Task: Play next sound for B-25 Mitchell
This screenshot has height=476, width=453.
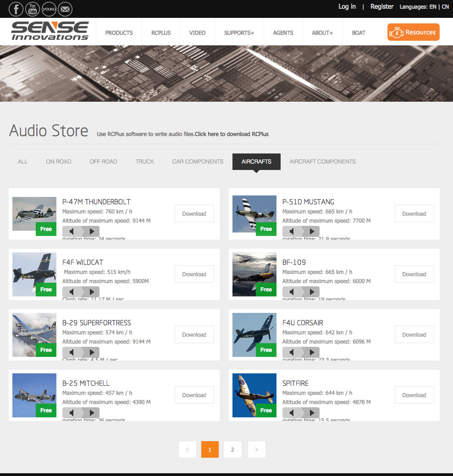Action: click(x=91, y=413)
